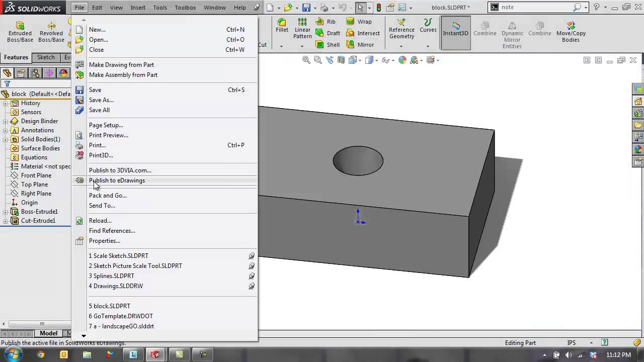The image size is (644, 362).
Task: Open the DimXpertManager tab icon
Action: click(49, 73)
